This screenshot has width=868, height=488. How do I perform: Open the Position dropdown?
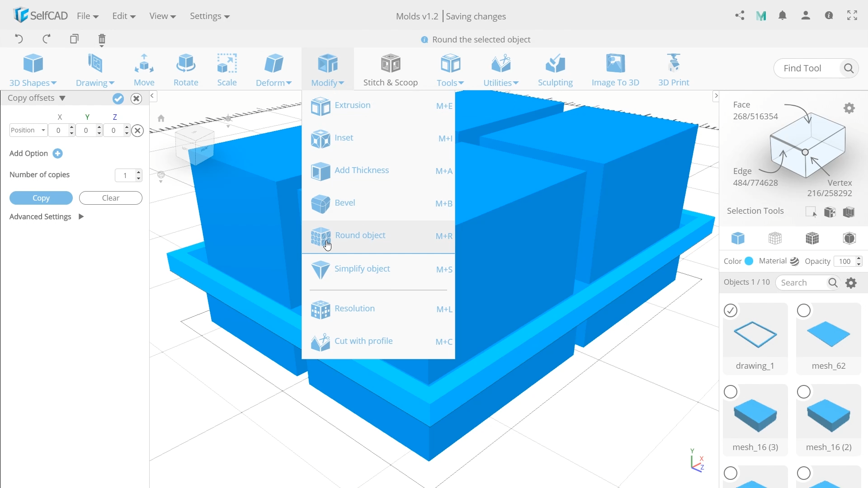(x=28, y=130)
